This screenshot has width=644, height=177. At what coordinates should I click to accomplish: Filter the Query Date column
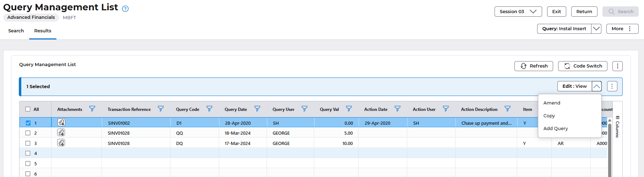(x=257, y=109)
